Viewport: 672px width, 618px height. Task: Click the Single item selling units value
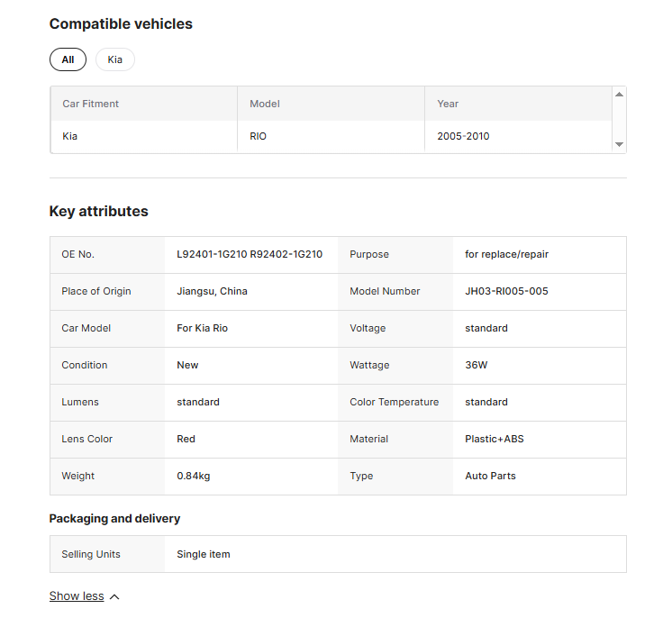click(204, 554)
